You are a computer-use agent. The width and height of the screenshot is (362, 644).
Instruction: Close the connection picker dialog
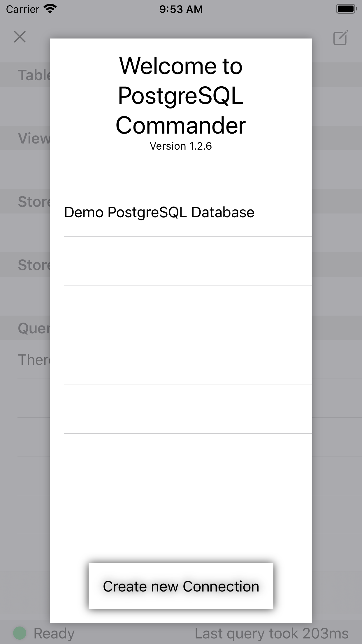click(20, 37)
